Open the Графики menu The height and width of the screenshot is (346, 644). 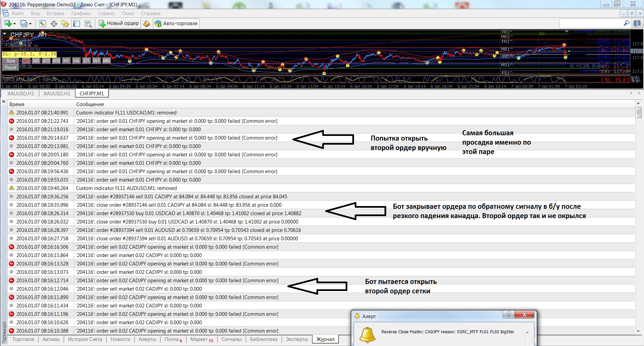click(81, 13)
